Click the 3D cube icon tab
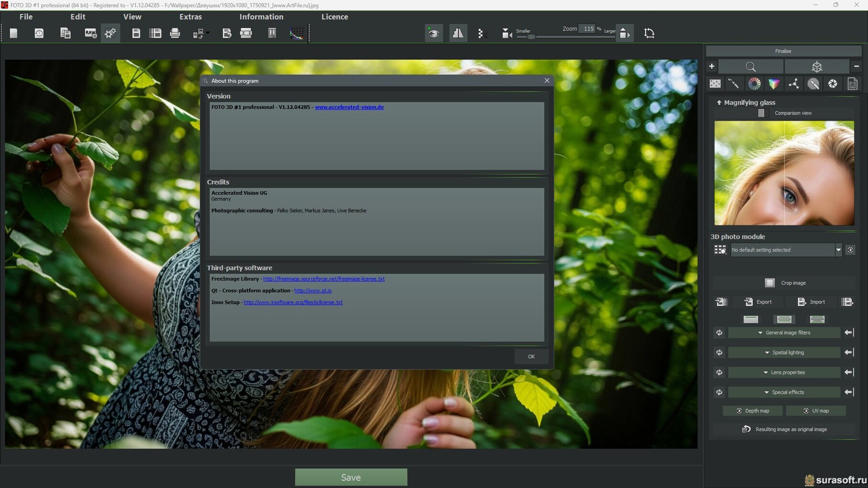This screenshot has height=488, width=868. pyautogui.click(x=817, y=67)
